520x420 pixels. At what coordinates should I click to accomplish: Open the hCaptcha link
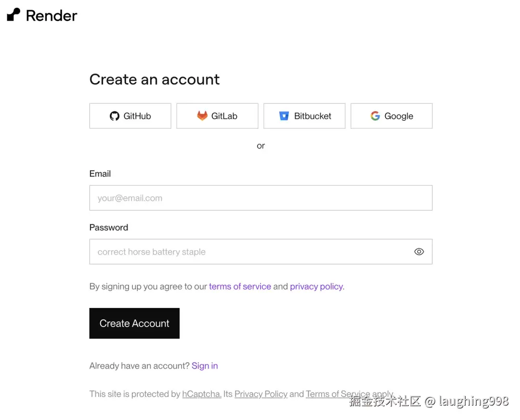202,394
